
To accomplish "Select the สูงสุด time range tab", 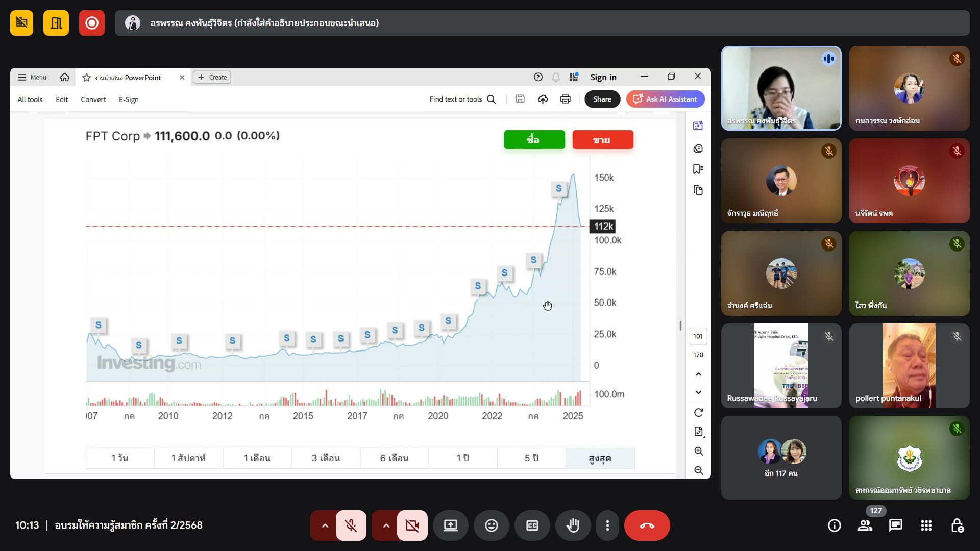I will [x=600, y=458].
